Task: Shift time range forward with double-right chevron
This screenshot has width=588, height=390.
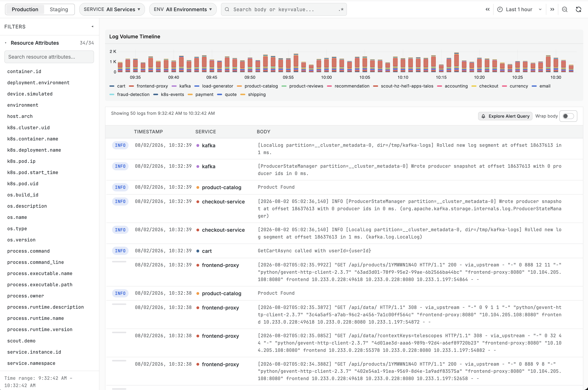Action: tap(552, 9)
